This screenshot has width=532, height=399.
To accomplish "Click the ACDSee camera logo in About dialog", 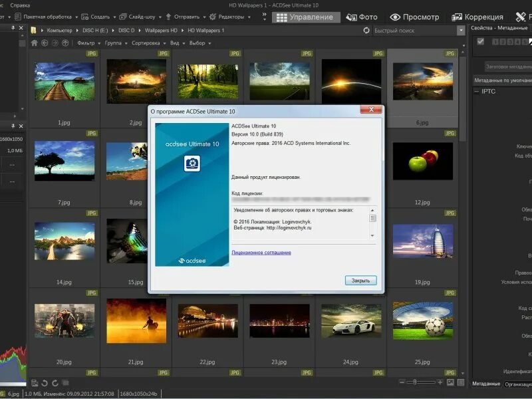I will 192,164.
